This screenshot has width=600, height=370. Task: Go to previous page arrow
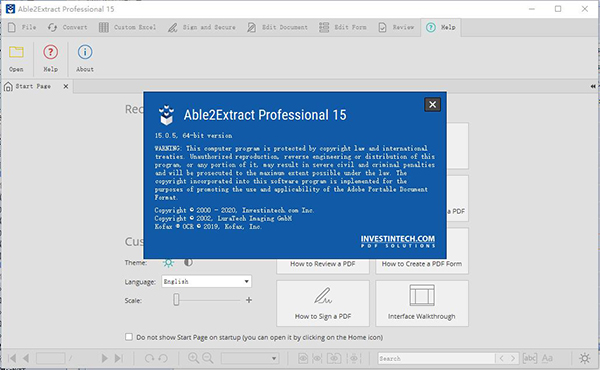tap(26, 358)
